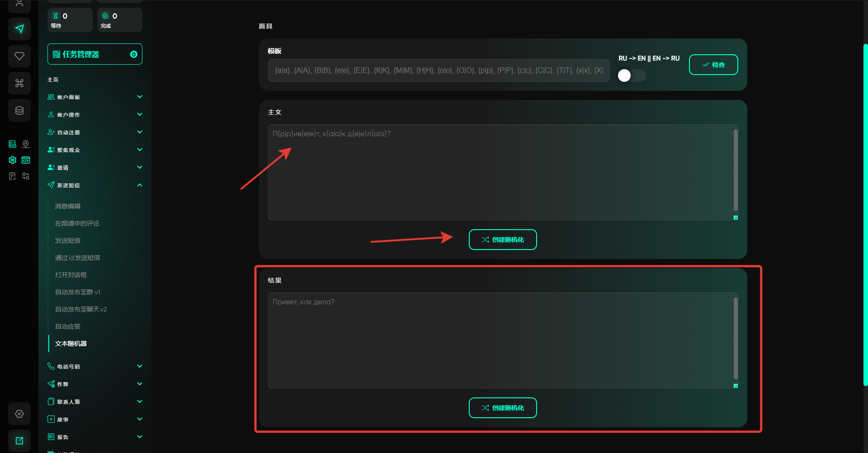
Task: Click the external link icon at bottom
Action: tap(19, 440)
